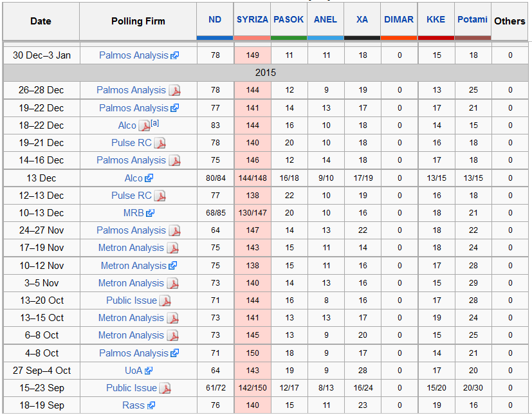Click external link icon for 30 Dec–3 Jan poll

click(174, 56)
